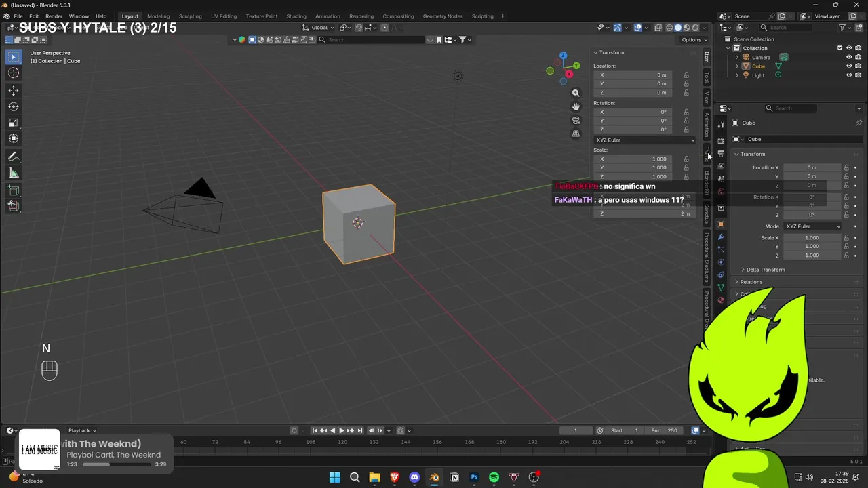Open the Options dropdown in viewport header
868x488 pixels.
pos(694,40)
